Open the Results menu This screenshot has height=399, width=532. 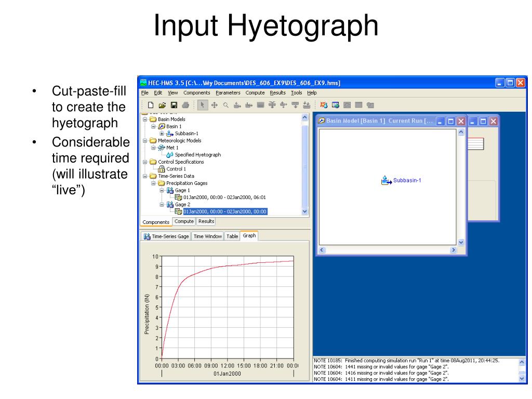pyautogui.click(x=278, y=92)
